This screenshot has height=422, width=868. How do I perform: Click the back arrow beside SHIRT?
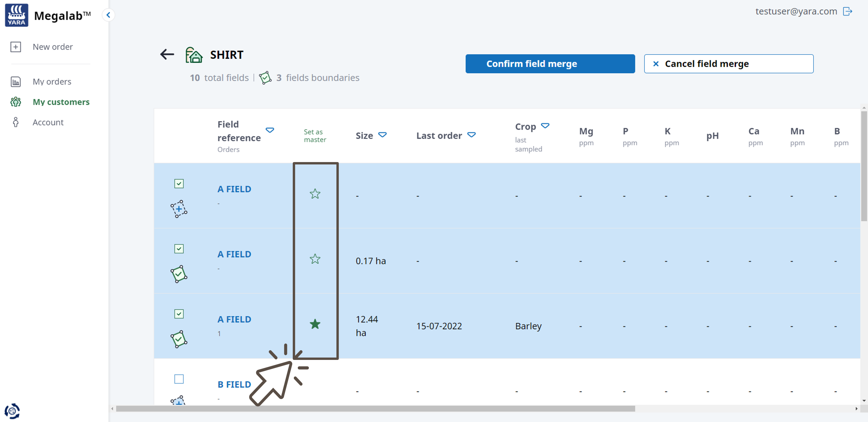pos(167,54)
